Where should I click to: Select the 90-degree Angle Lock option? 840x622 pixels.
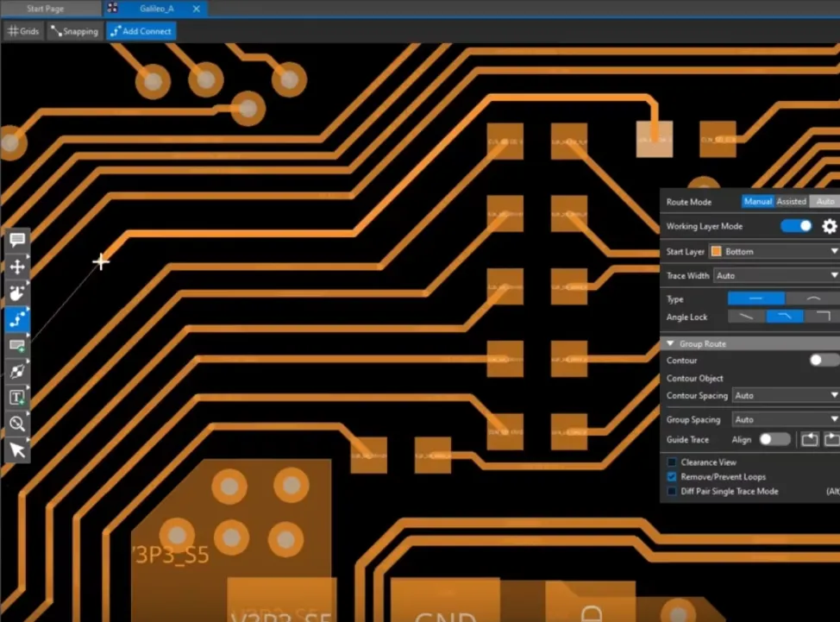822,317
